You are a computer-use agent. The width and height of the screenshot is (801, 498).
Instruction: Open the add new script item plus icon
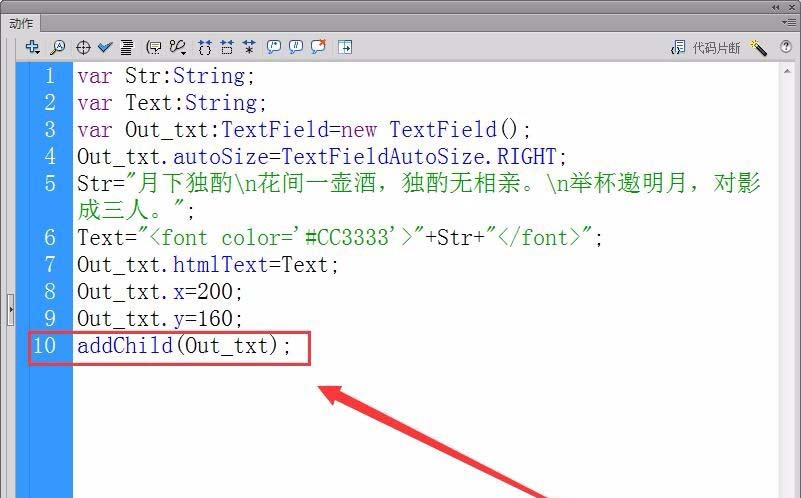pos(33,48)
